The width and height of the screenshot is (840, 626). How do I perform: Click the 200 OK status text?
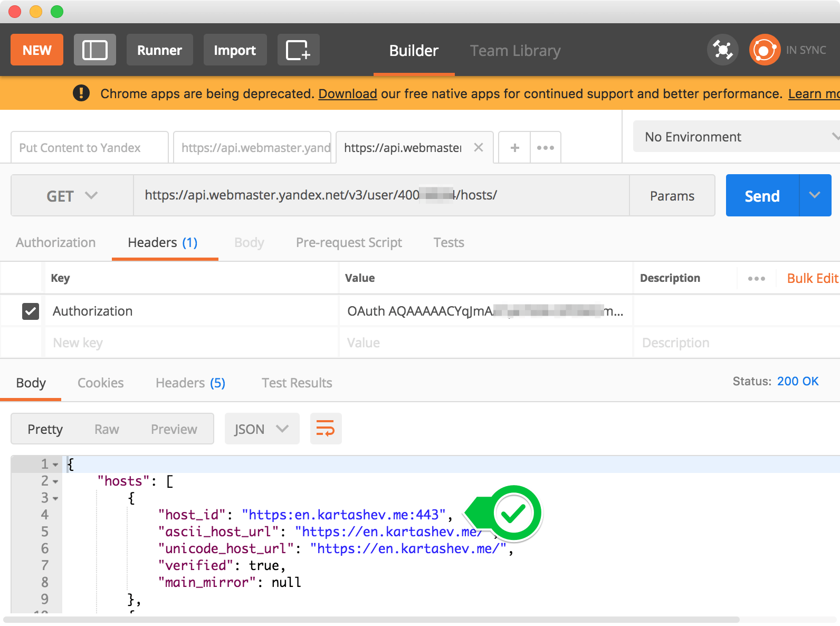click(x=798, y=381)
